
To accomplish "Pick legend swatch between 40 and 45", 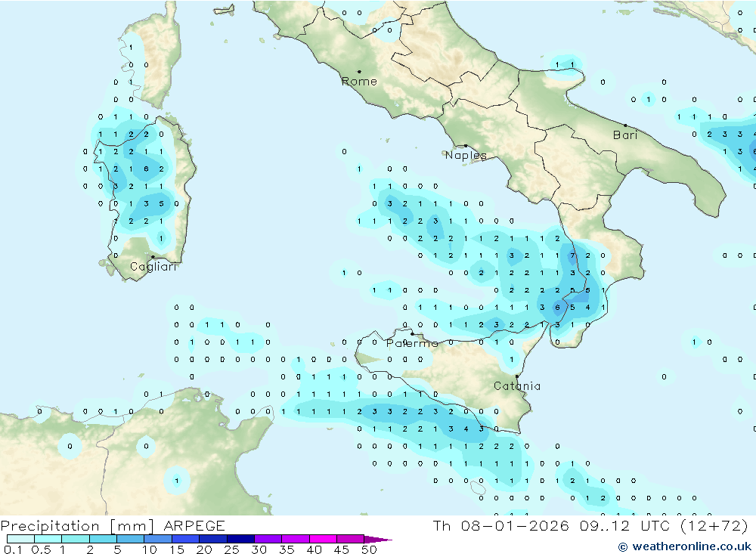I will (x=323, y=539).
